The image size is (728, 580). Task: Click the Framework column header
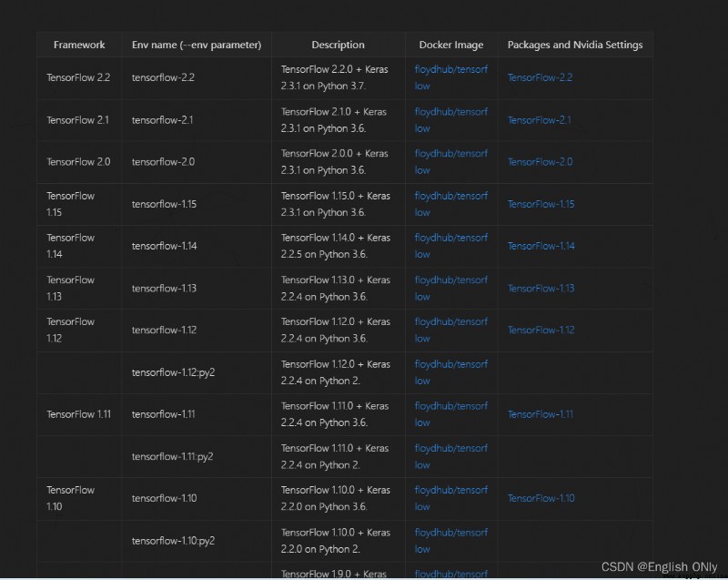79,45
